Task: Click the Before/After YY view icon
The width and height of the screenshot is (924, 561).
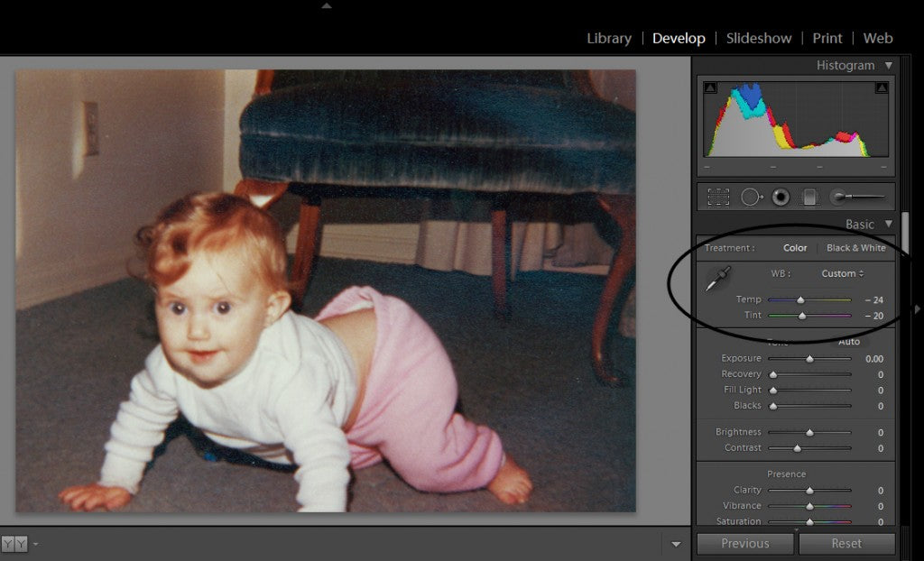Action: (x=14, y=544)
